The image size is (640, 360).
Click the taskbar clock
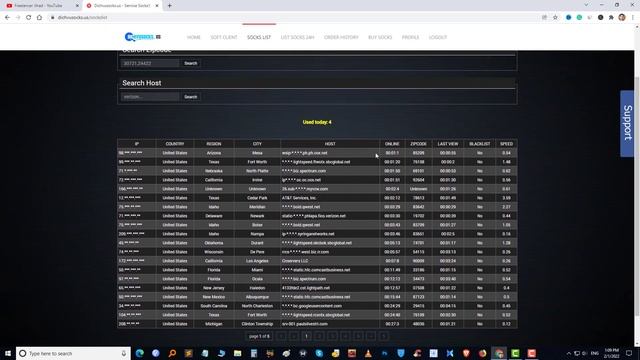point(612,353)
